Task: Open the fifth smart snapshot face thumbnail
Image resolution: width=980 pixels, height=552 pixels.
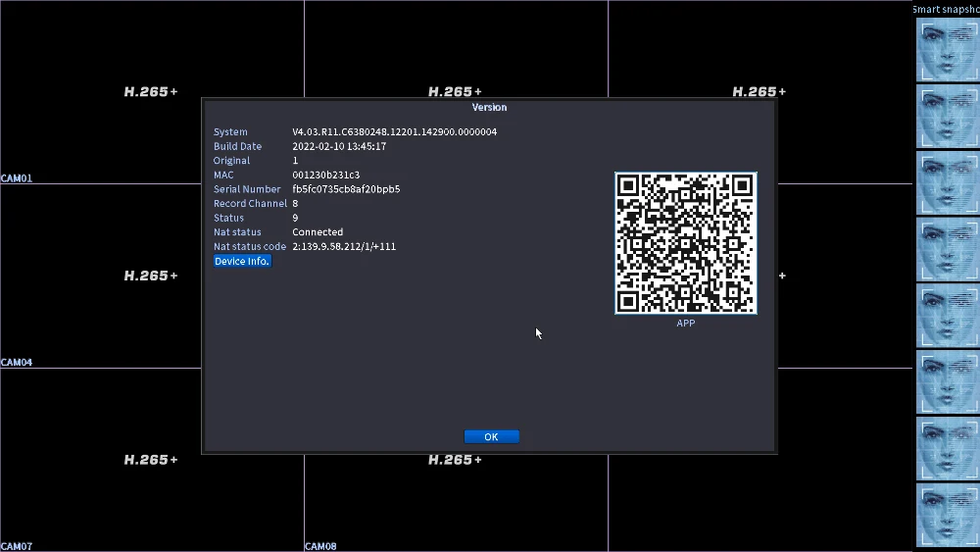Action: [x=948, y=316]
